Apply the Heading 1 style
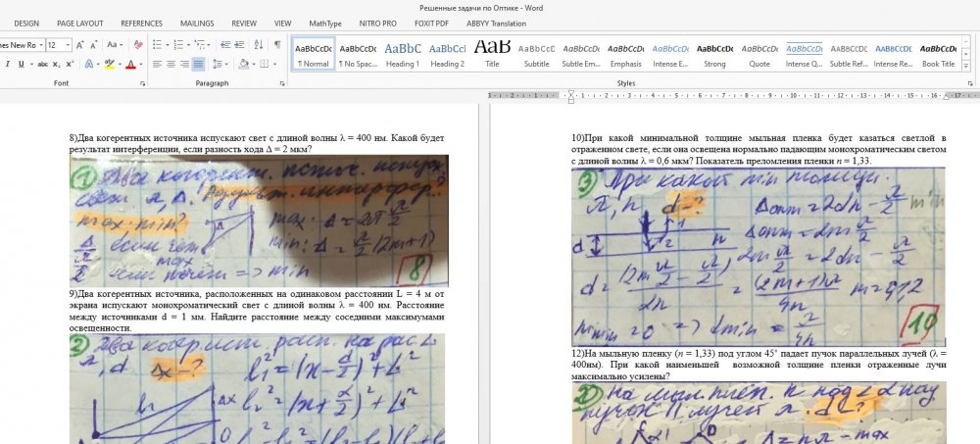The width and height of the screenshot is (980, 444). pos(402,54)
